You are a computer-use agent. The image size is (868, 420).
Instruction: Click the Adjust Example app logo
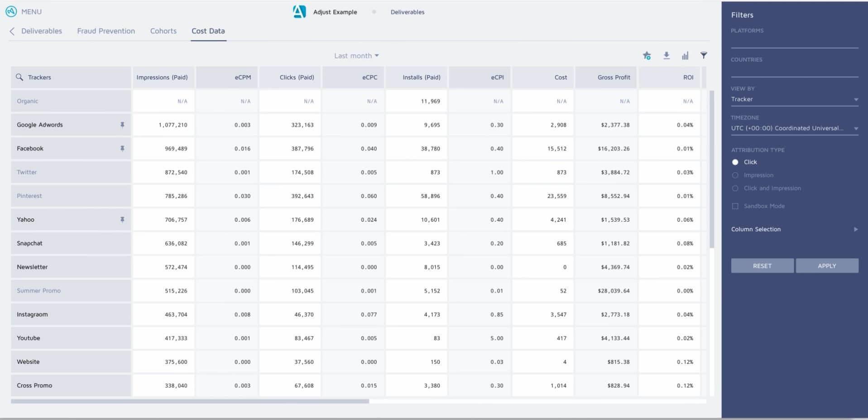point(299,11)
